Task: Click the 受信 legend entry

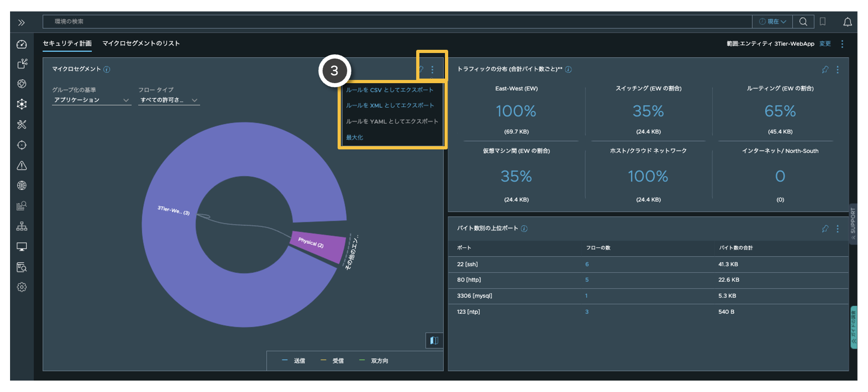Action: pos(332,361)
